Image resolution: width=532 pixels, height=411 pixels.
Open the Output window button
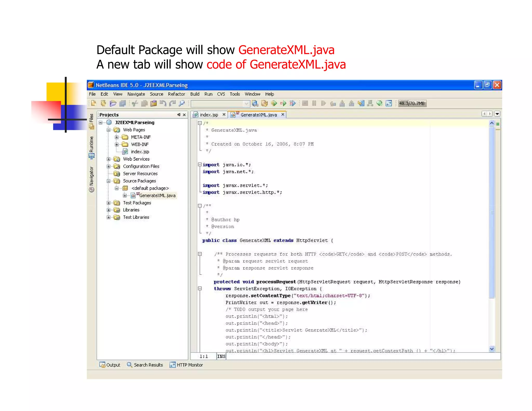[110, 365]
